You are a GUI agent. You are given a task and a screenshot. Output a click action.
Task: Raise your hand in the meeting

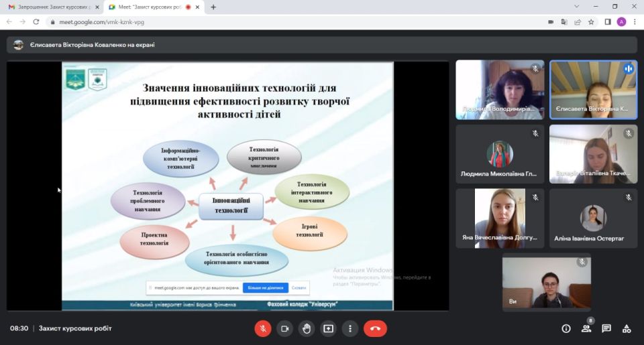coord(307,329)
